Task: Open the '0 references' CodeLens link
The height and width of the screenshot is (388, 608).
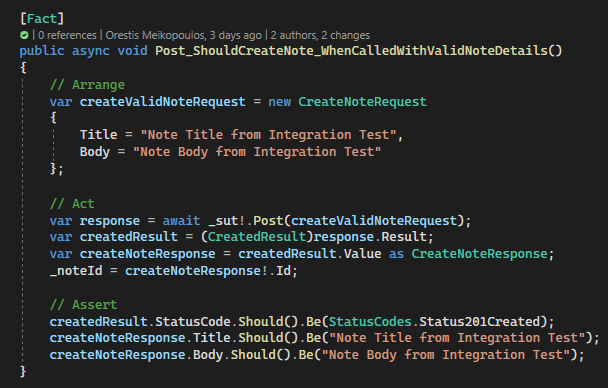Action: [x=67, y=35]
